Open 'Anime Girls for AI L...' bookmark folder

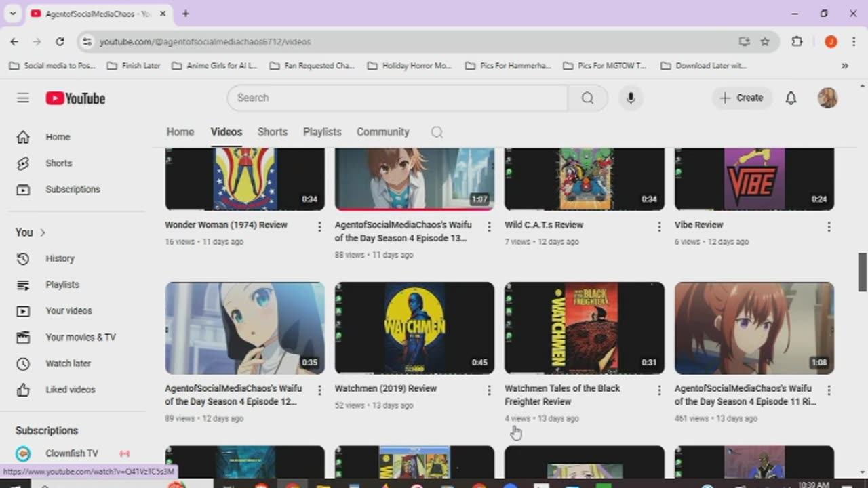[x=215, y=66]
